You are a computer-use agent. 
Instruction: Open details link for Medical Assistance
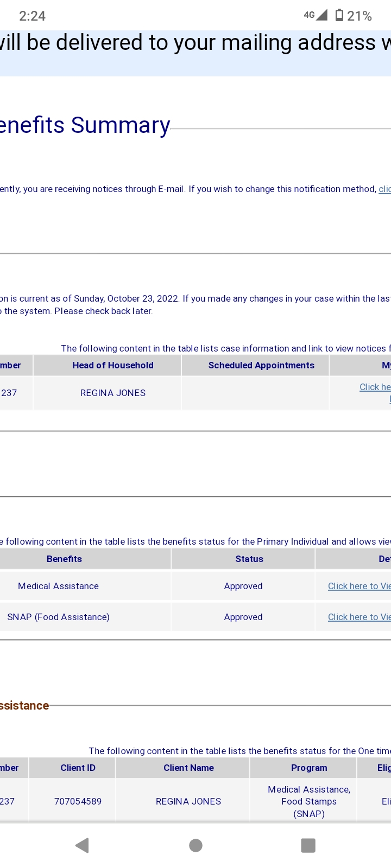click(x=360, y=586)
